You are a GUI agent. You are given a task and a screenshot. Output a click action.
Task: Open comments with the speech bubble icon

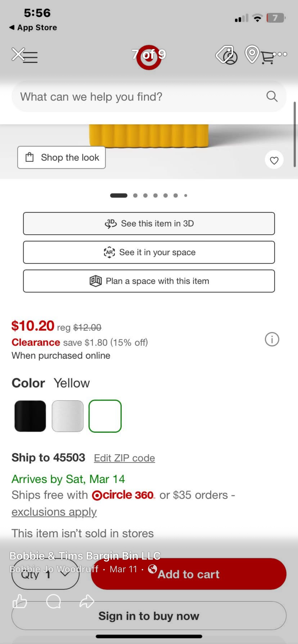click(x=54, y=601)
